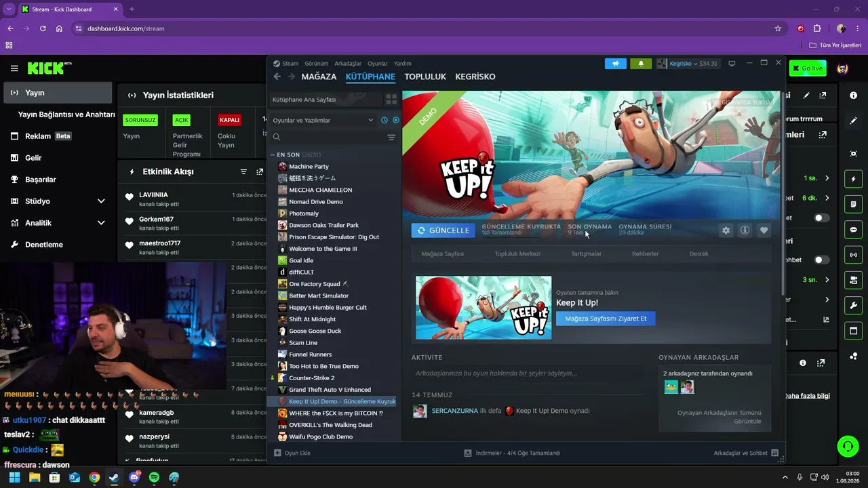The width and height of the screenshot is (868, 488).
Task: Open İndirmeler downloads status in Steam
Action: pos(512,453)
